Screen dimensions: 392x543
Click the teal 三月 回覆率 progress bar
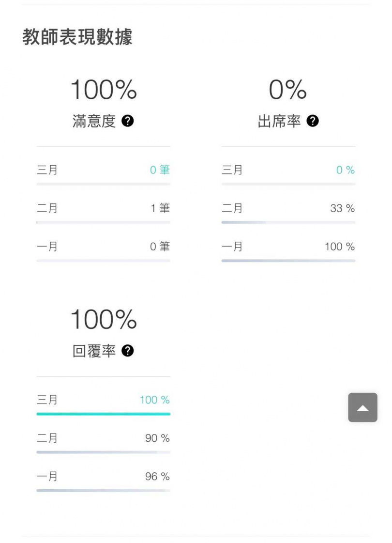(x=103, y=414)
